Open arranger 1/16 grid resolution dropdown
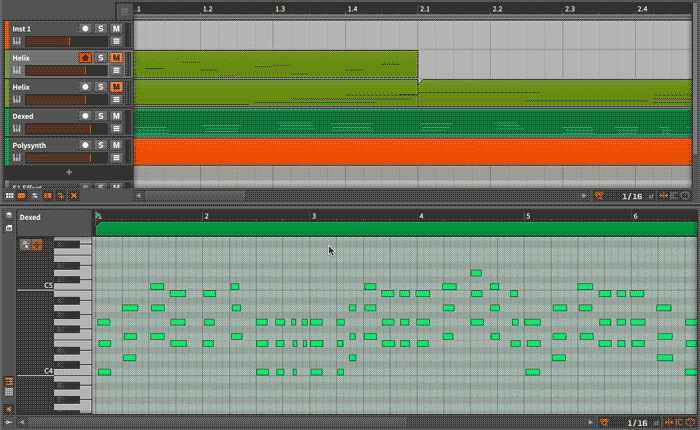 tap(632, 196)
